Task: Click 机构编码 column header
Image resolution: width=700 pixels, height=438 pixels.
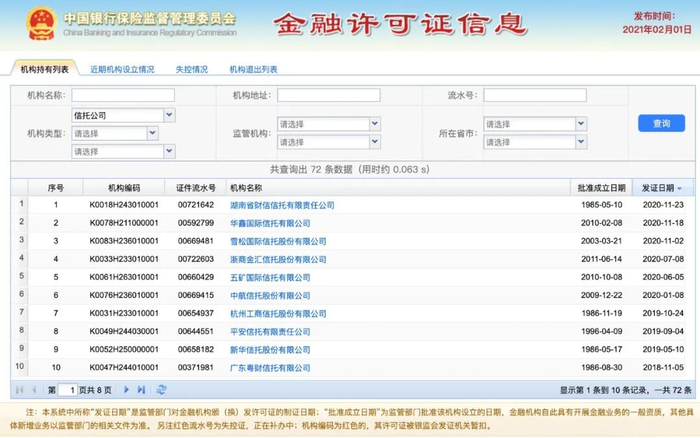Action: click(x=124, y=188)
